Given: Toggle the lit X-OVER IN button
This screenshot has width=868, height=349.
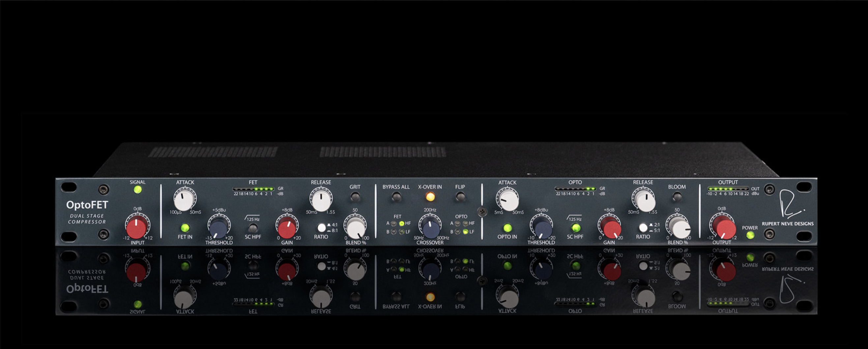Looking at the screenshot, I should point(430,197).
